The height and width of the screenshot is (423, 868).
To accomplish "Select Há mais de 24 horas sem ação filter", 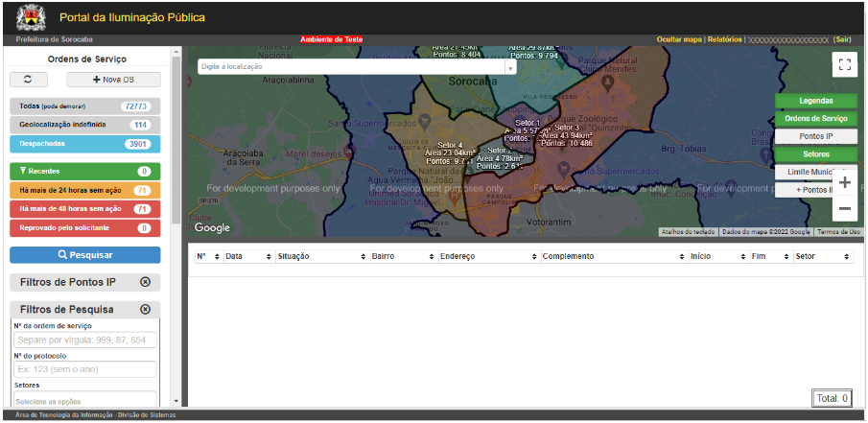I will click(x=85, y=191).
